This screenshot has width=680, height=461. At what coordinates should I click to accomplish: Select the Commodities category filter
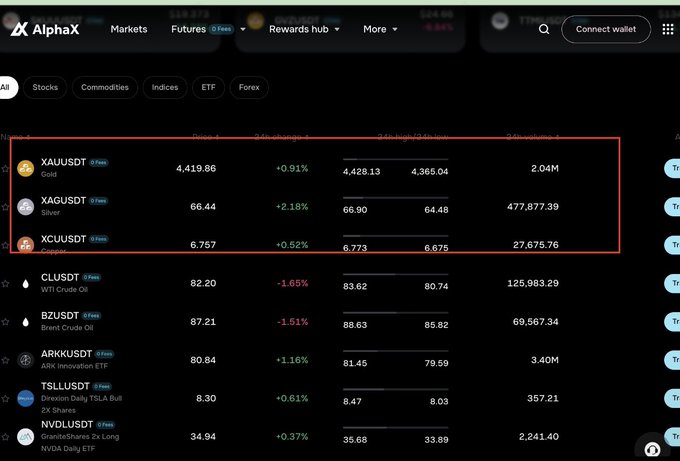point(105,87)
